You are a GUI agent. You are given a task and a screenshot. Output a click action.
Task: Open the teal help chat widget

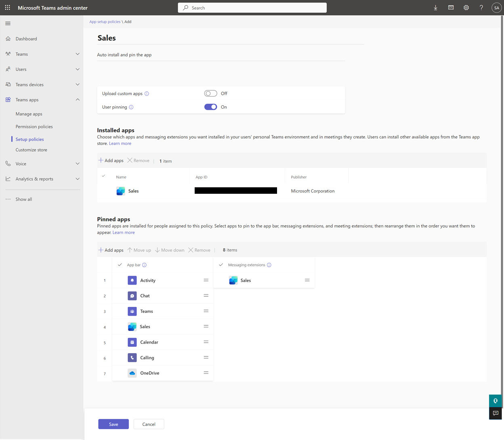tap(496, 401)
